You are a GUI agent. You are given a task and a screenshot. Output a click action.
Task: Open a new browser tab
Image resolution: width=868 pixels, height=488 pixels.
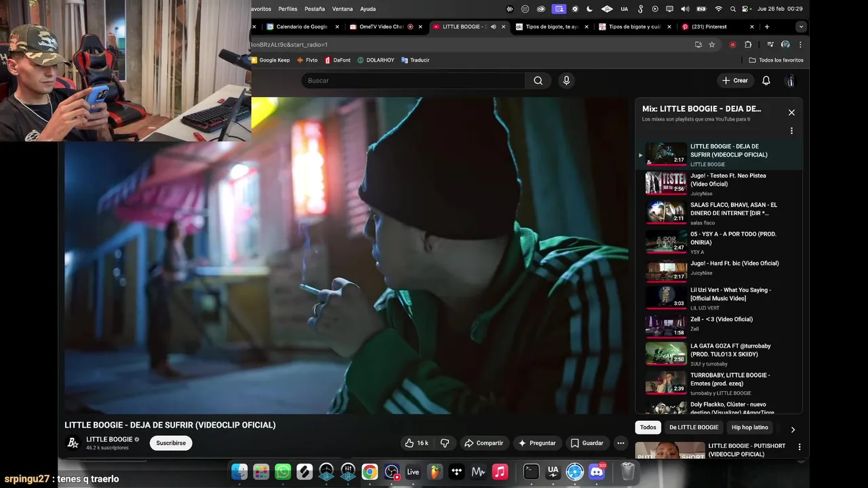coord(767,27)
